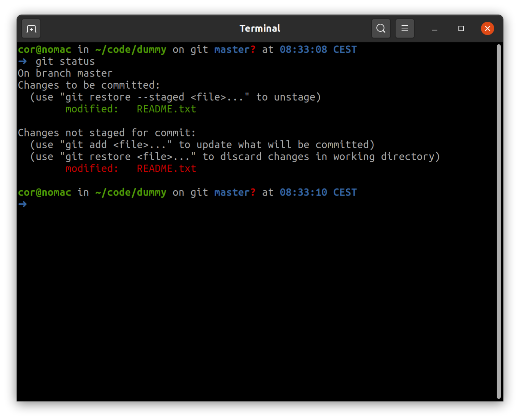Click the cor@nomac username text
Screen dimensions: 520x420
pyautogui.click(x=44, y=49)
